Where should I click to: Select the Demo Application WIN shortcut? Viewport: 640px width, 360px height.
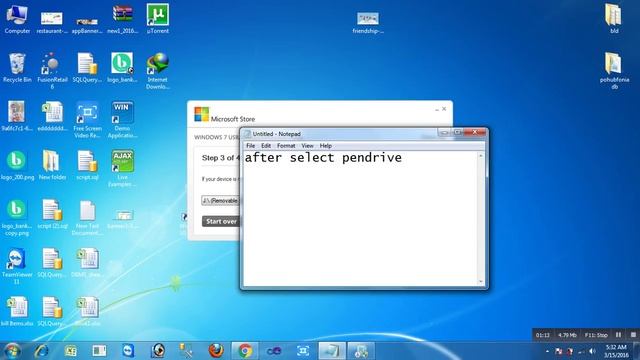[122, 120]
